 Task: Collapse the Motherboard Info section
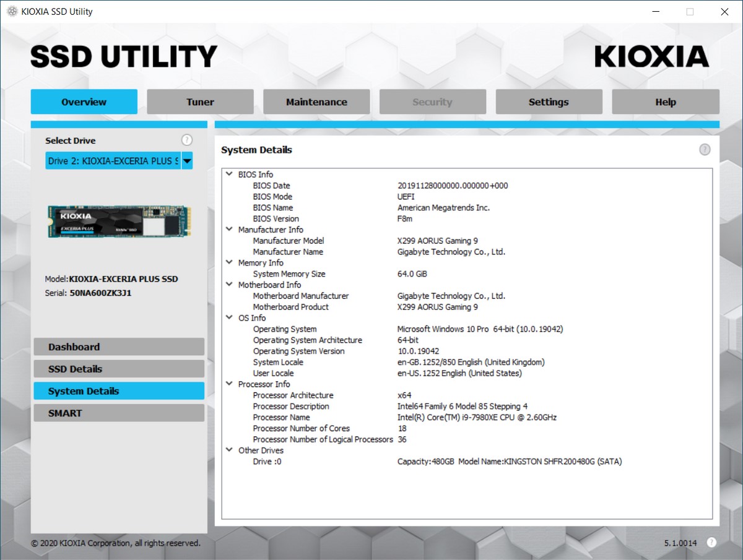230,285
